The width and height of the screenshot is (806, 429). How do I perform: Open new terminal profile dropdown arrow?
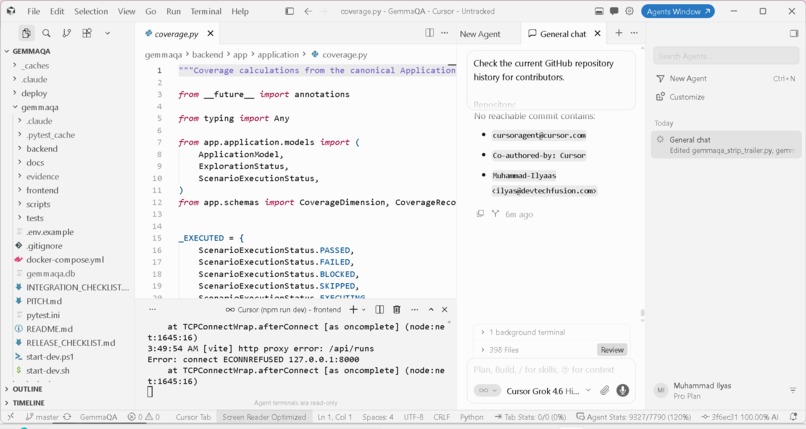coord(363,310)
